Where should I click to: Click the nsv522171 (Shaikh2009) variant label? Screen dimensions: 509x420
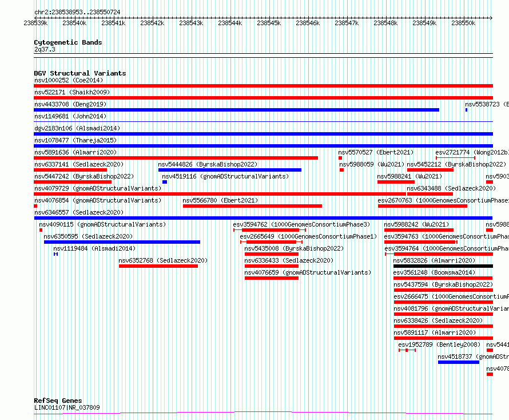[x=72, y=92]
